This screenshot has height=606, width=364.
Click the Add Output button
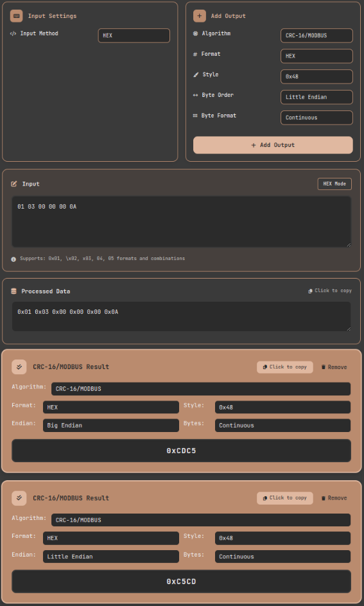click(273, 145)
